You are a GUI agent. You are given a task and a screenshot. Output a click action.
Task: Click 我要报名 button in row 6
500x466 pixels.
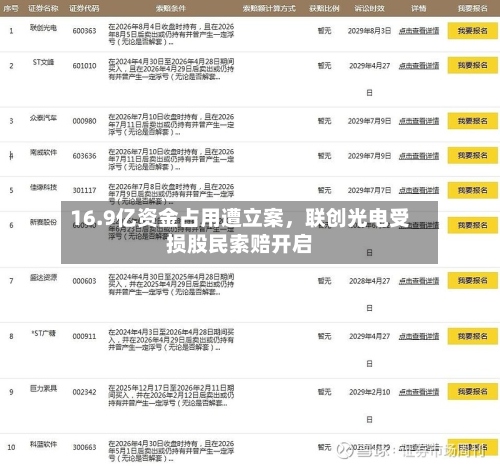click(x=472, y=225)
